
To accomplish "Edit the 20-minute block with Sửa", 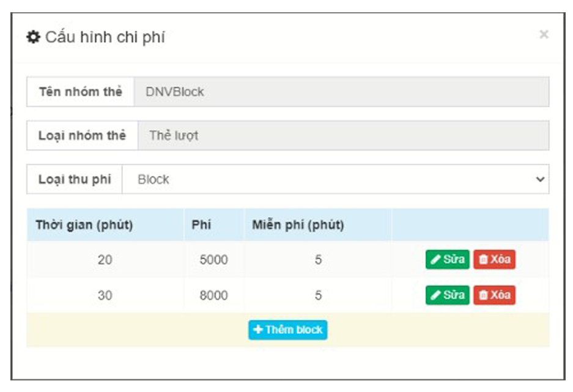I will click(447, 259).
